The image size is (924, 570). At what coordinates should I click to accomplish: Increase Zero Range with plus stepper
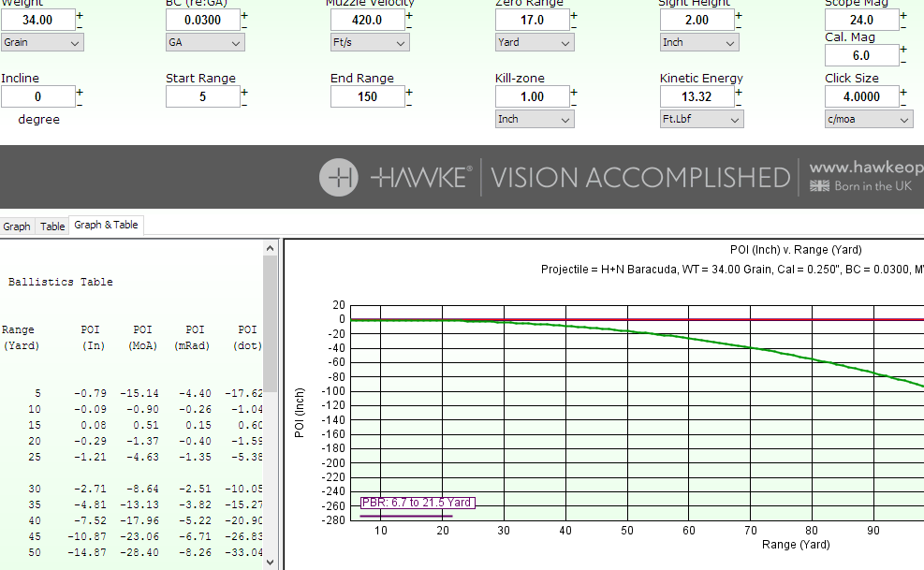(x=574, y=15)
